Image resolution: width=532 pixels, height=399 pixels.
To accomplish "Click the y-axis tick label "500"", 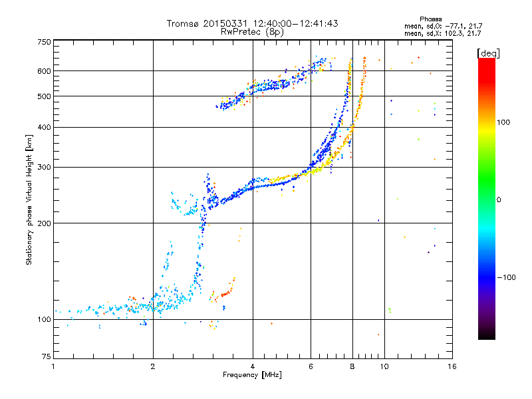I will [x=44, y=96].
